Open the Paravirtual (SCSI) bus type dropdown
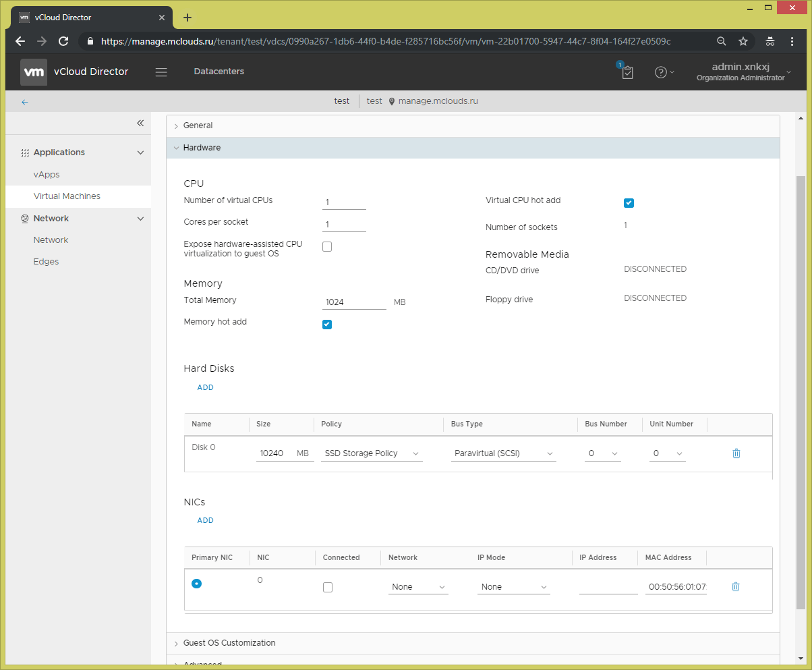Screen dimensions: 812x670 [x=504, y=453]
